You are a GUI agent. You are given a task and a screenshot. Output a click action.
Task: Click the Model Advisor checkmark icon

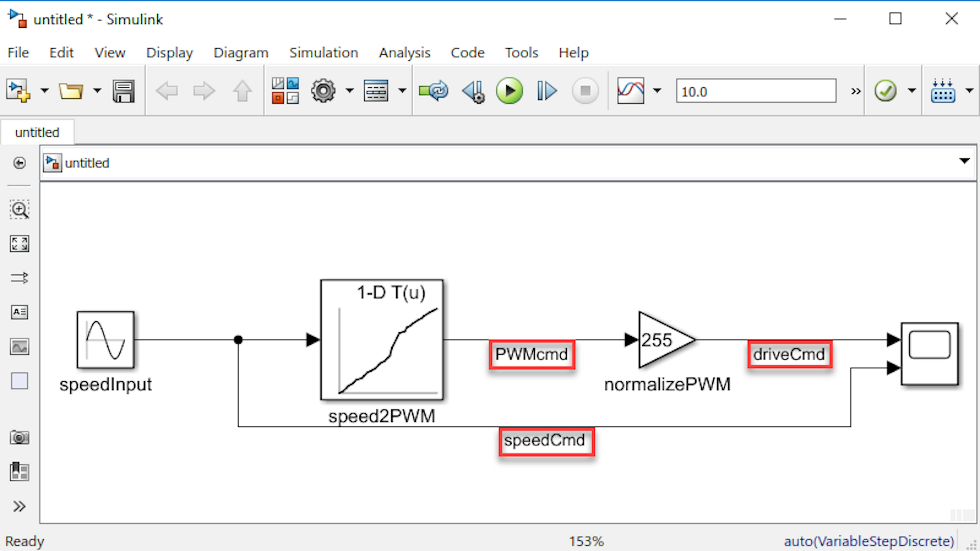coord(885,91)
